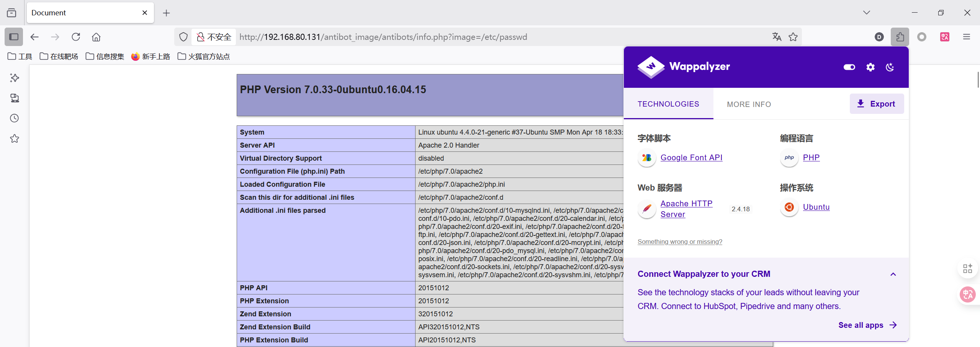This screenshot has height=347, width=980.
Task: Click the gray circle extension icon
Action: 922,37
